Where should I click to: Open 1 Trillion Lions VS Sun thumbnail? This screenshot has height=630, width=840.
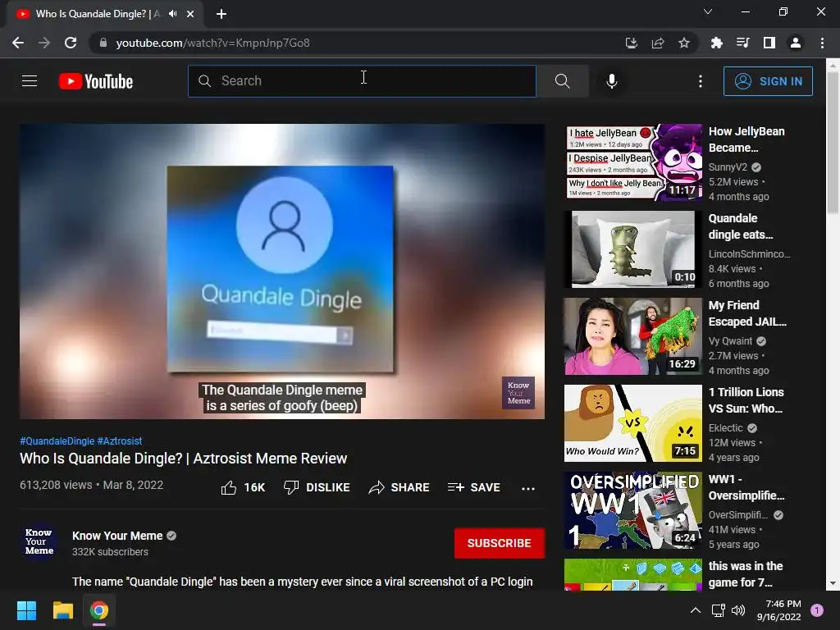click(633, 423)
